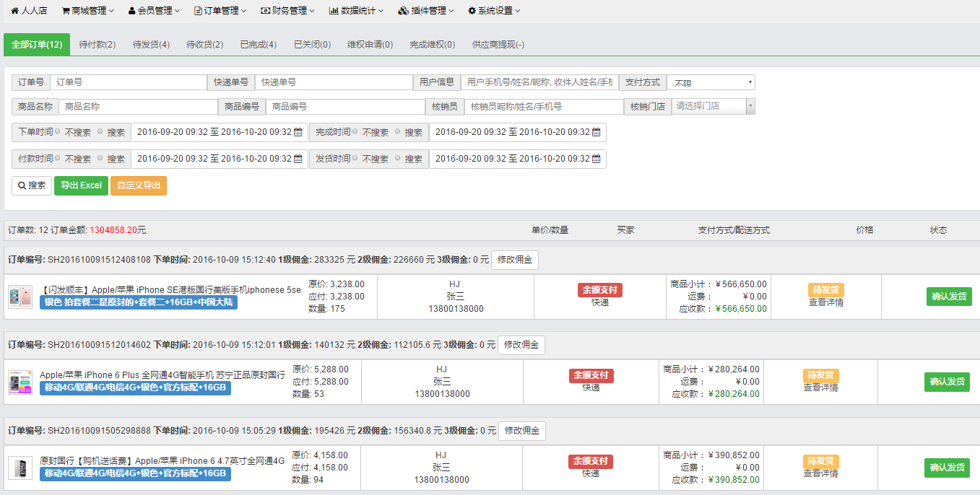
Task: Select 搜索 radio for 下单时间
Action: 100,132
